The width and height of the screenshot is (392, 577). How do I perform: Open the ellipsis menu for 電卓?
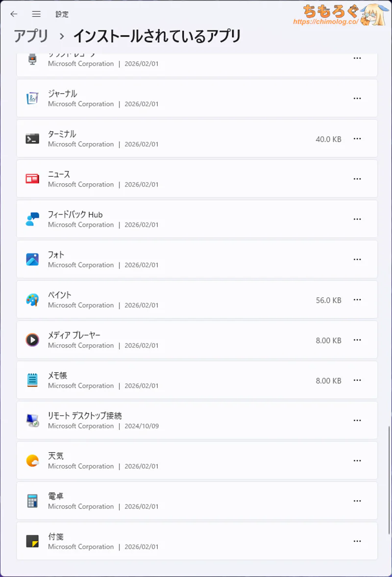(357, 501)
